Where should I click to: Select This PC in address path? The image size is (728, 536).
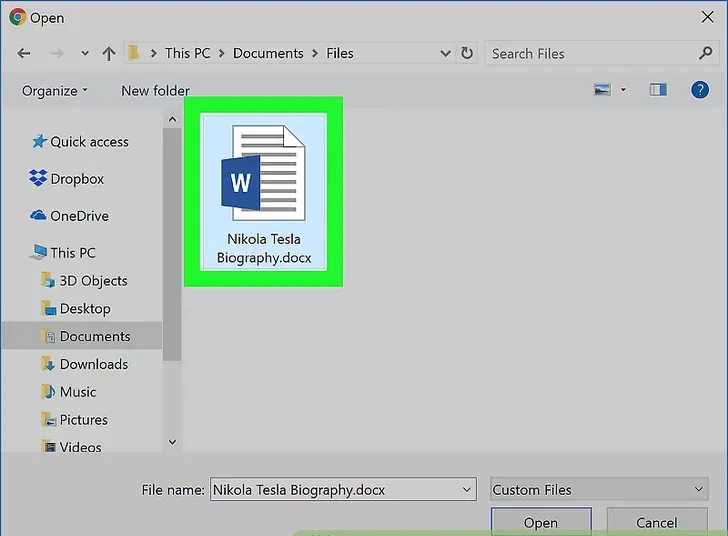pos(188,53)
